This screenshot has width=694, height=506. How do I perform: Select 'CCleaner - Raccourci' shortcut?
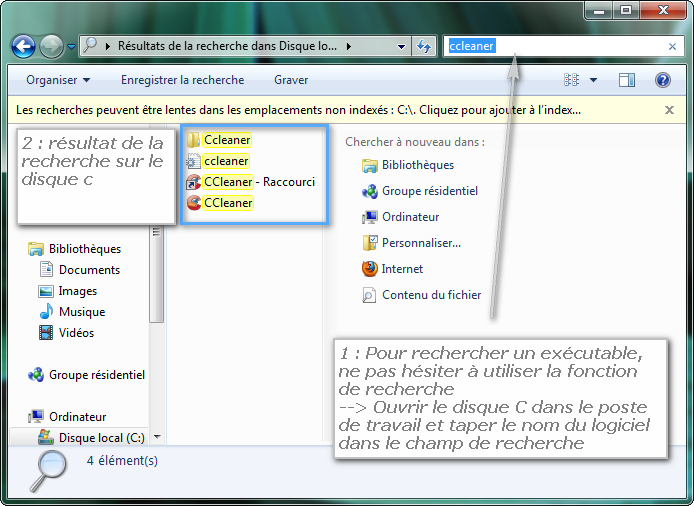[x=251, y=182]
